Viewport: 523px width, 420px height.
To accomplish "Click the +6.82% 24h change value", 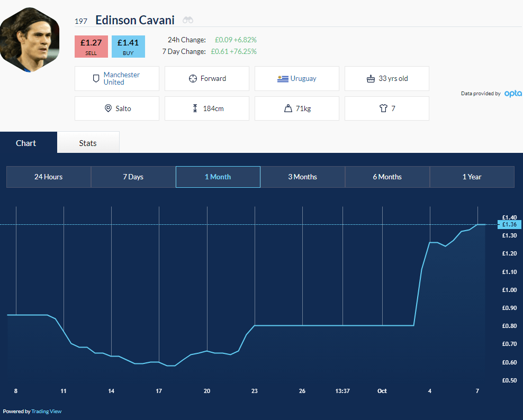I will click(x=245, y=40).
